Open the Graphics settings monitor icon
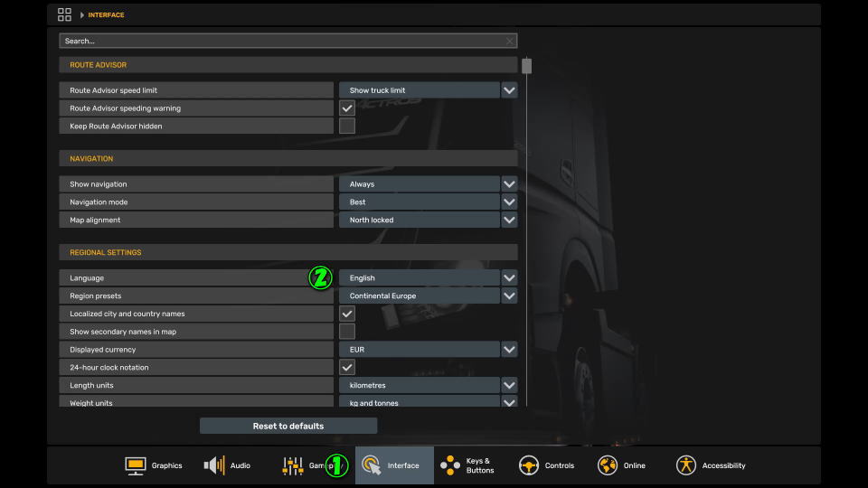 [136, 465]
